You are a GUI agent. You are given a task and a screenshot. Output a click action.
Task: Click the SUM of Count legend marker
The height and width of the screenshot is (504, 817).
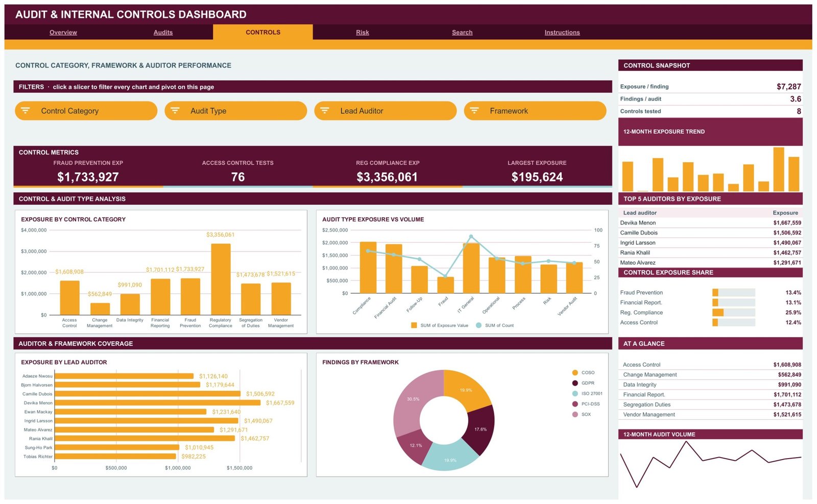tap(478, 325)
